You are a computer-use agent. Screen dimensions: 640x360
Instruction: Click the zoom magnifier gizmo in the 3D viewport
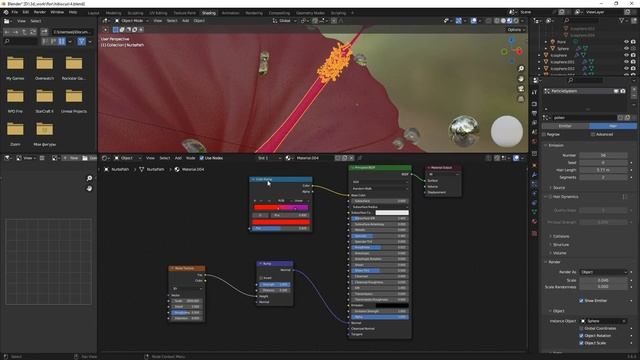521,69
